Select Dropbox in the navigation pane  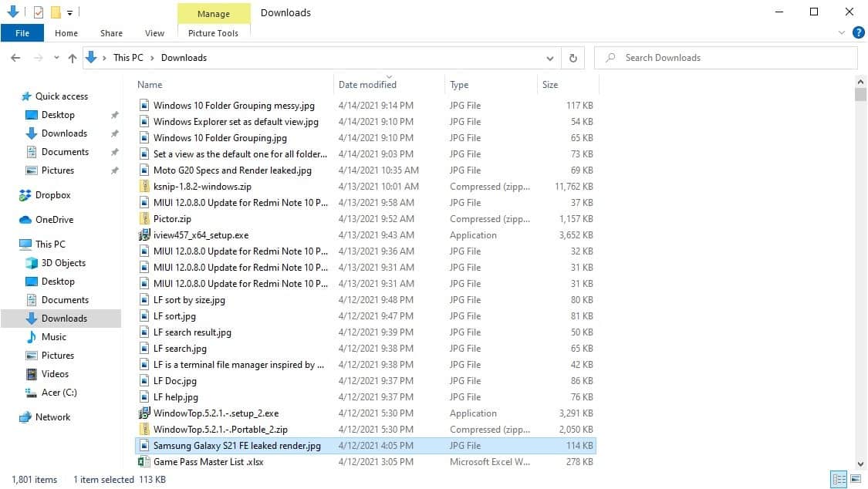tap(52, 194)
